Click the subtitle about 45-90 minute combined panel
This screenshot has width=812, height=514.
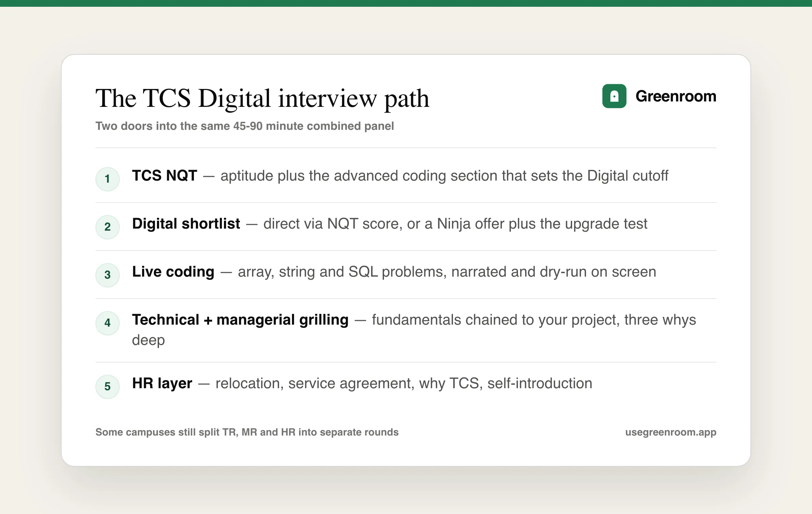tap(245, 126)
